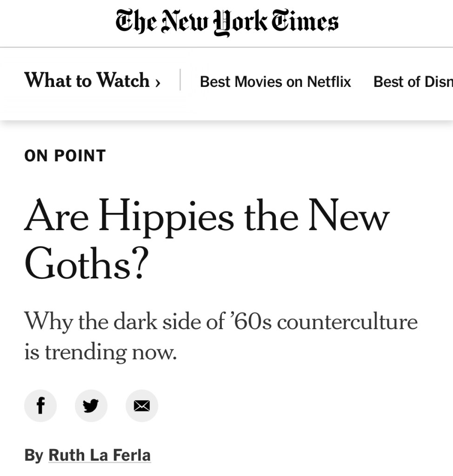Screen dimensions: 453x476
Task: Click The New York Times logo
Action: click(226, 22)
